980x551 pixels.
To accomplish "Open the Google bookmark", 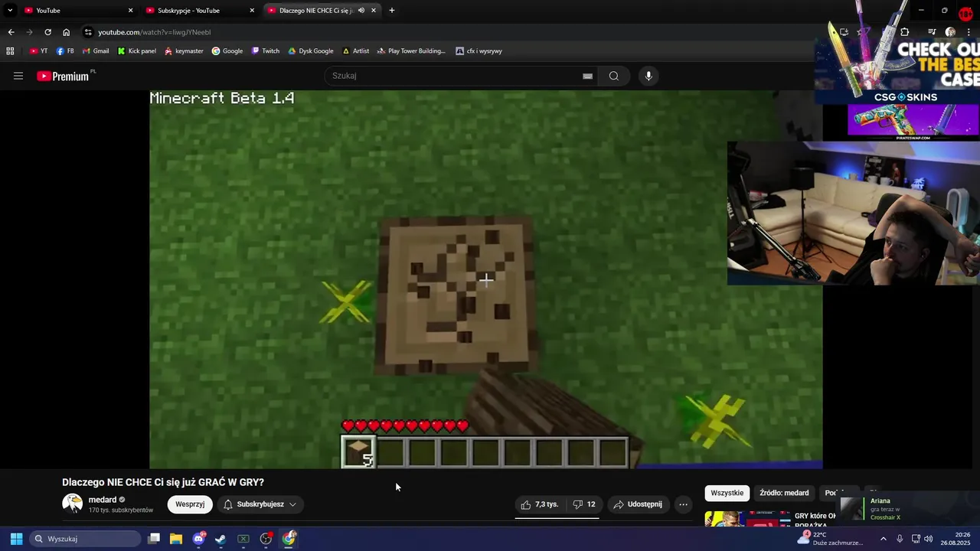I will pos(227,51).
